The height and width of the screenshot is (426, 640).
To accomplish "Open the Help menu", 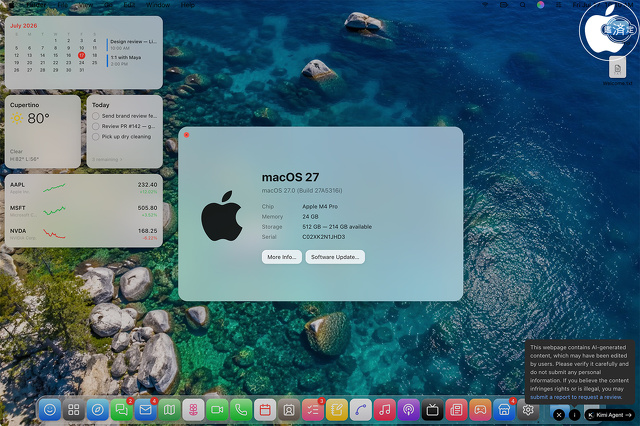I will (188, 5).
